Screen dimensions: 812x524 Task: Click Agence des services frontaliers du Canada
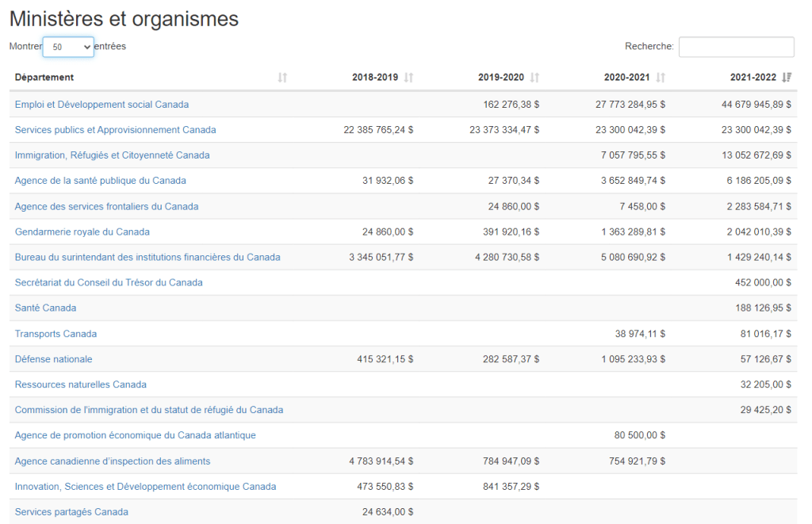tap(106, 207)
